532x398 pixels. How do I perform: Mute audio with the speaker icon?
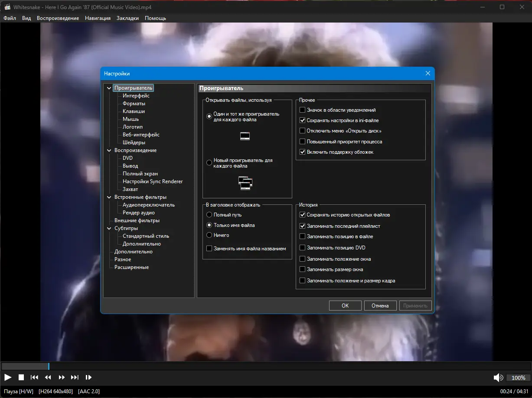pyautogui.click(x=498, y=378)
